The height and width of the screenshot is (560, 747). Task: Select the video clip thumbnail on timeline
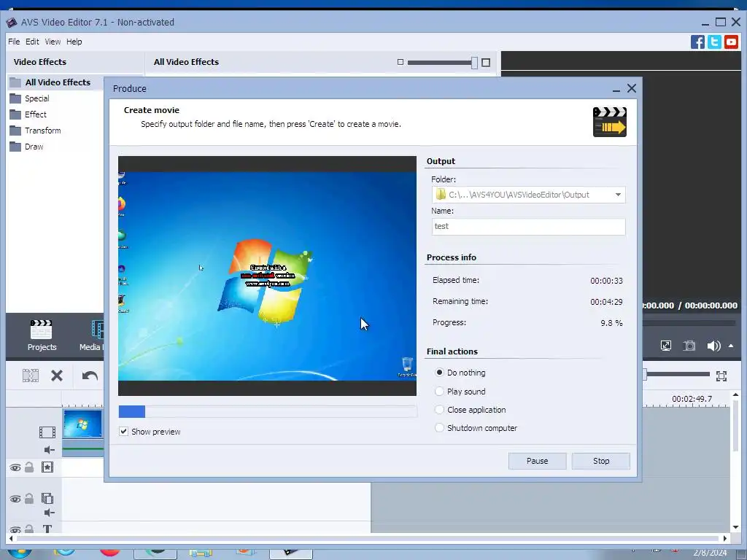[x=82, y=424]
